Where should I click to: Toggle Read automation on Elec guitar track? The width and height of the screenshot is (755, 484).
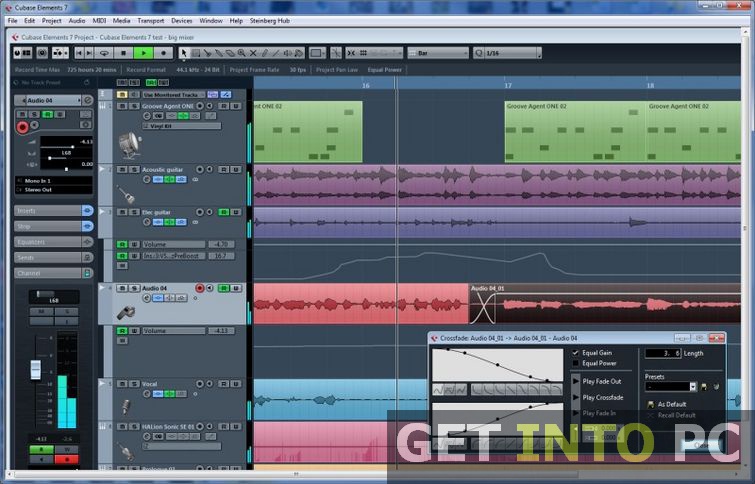click(x=224, y=212)
